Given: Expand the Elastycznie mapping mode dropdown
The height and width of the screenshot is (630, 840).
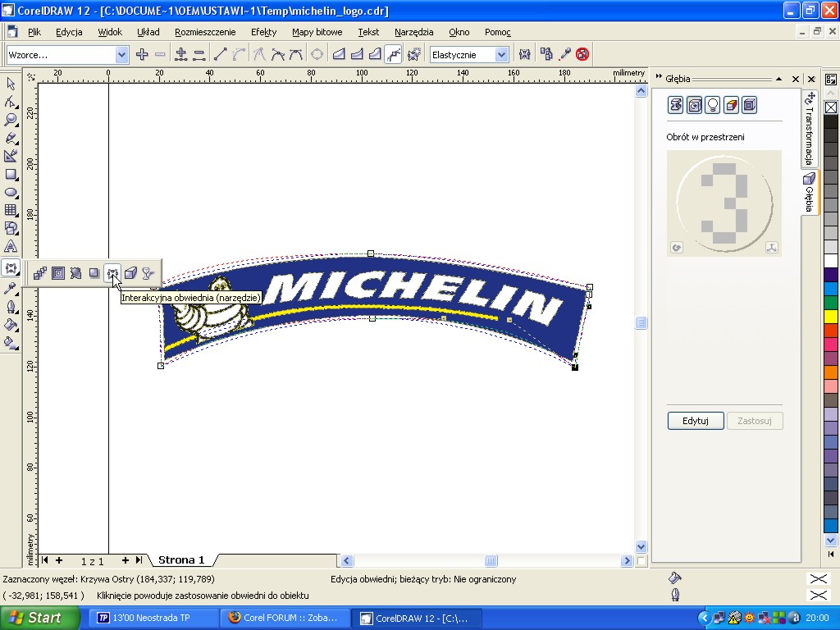Looking at the screenshot, I should pyautogui.click(x=501, y=55).
